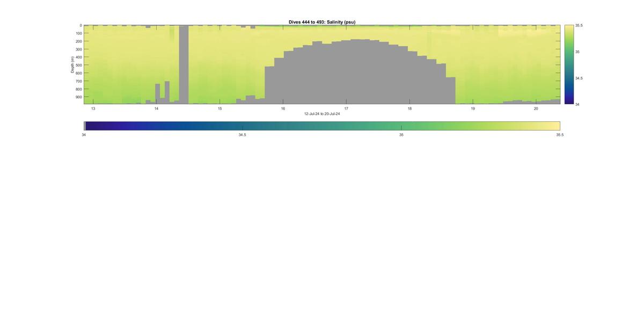Click the '12-Jul-24 to 20-Jul-24' x-axis label
The image size is (644, 334).
322,114
